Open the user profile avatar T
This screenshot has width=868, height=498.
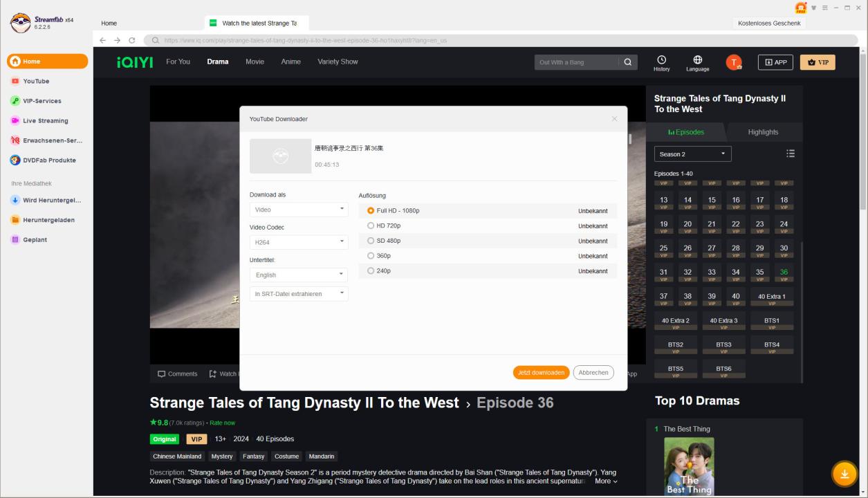click(x=734, y=62)
